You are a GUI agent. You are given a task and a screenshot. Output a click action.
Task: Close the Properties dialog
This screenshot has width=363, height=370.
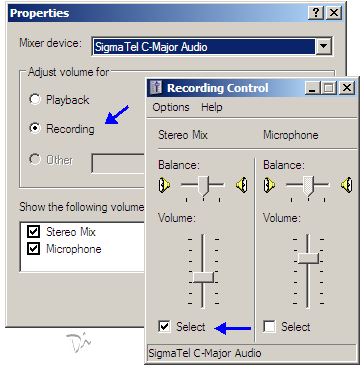click(x=334, y=13)
